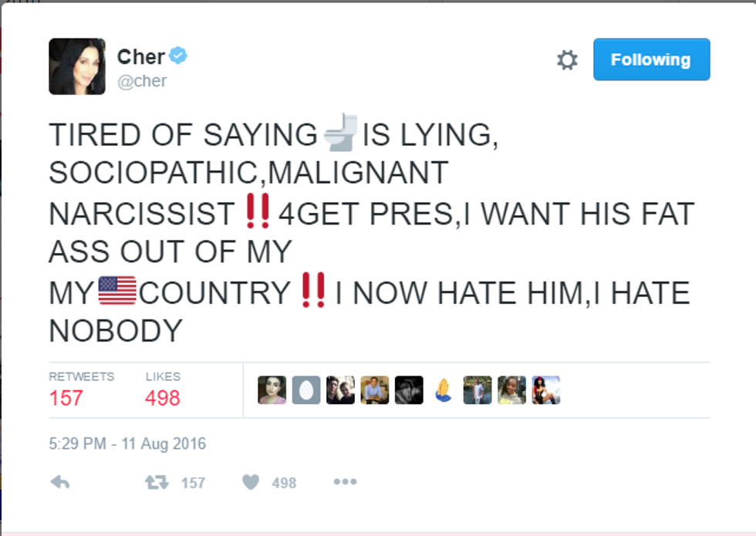Open the first liker's avatar
756x536 pixels.
pos(272,390)
